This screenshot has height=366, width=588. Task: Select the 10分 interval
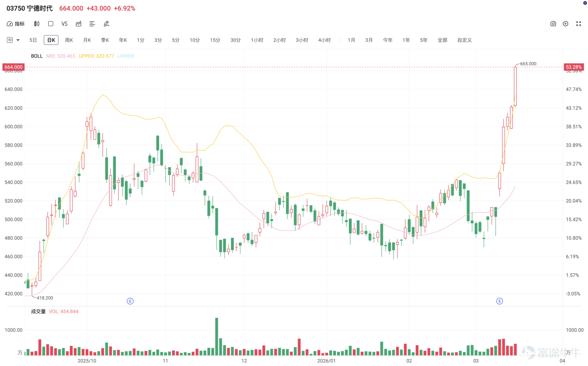[x=195, y=40]
